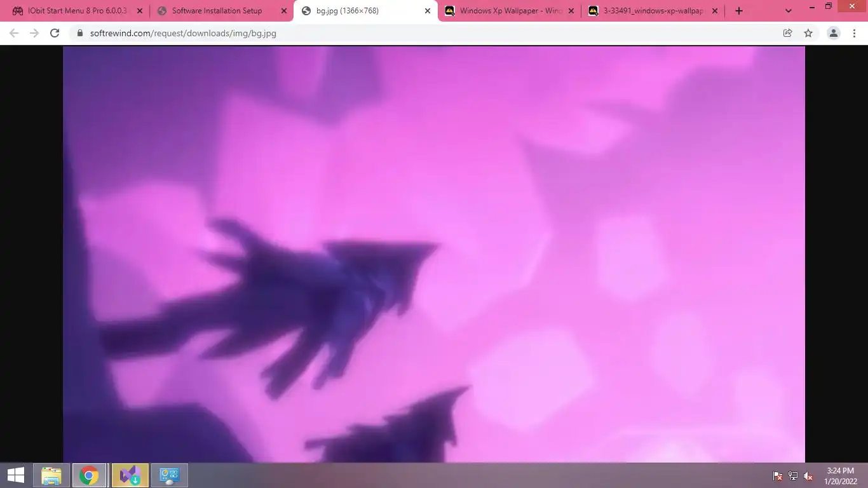
Task: Open Action Center flag icon
Action: 777,476
